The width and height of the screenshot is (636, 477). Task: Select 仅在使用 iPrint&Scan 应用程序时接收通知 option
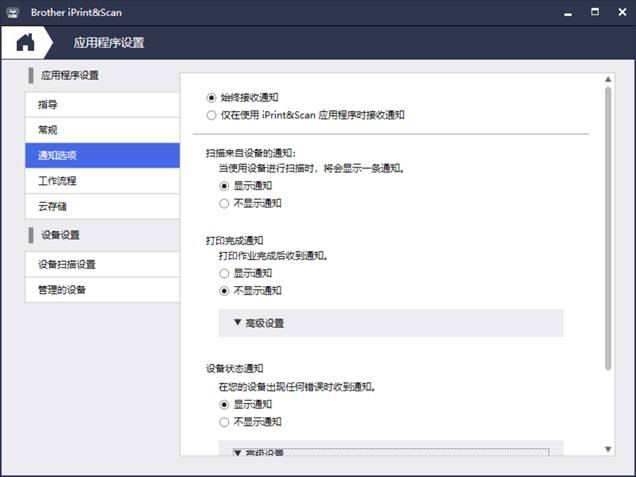[210, 115]
